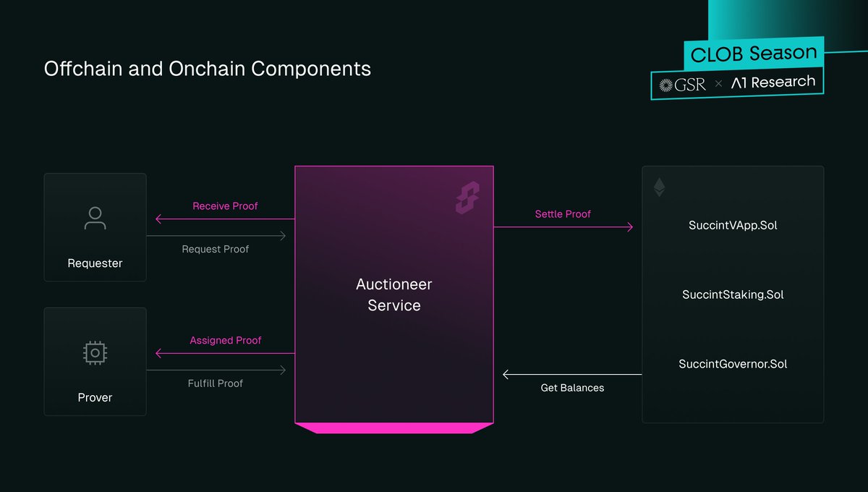868x492 pixels.
Task: Select SuccintStaking.Sol contract
Action: pyautogui.click(x=733, y=294)
